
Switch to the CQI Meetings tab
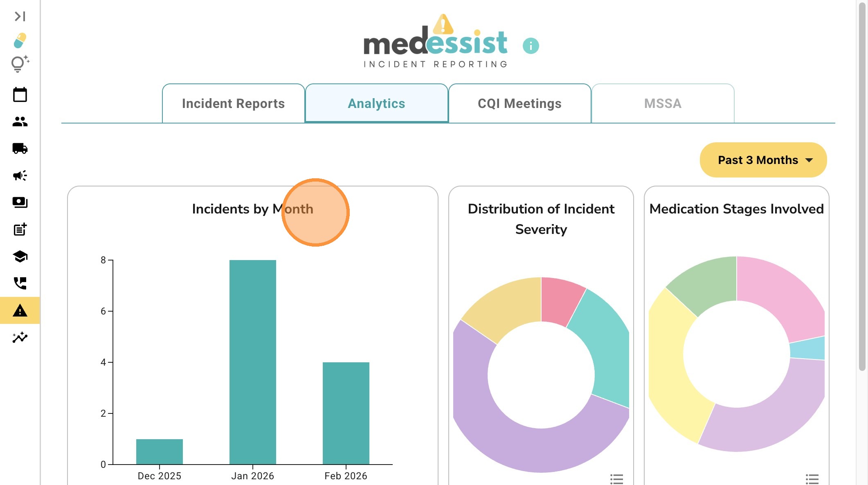point(519,103)
